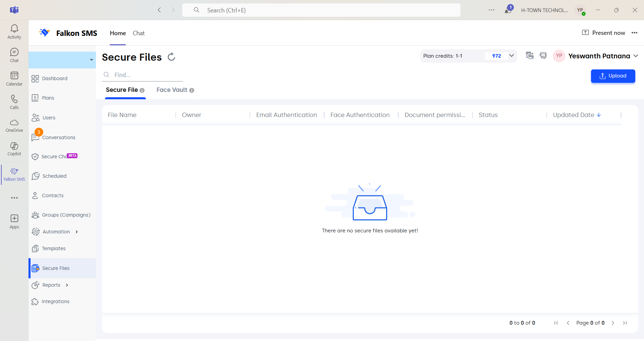Show more apps with the rail ellipsis
This screenshot has width=644, height=341.
(x=14, y=198)
